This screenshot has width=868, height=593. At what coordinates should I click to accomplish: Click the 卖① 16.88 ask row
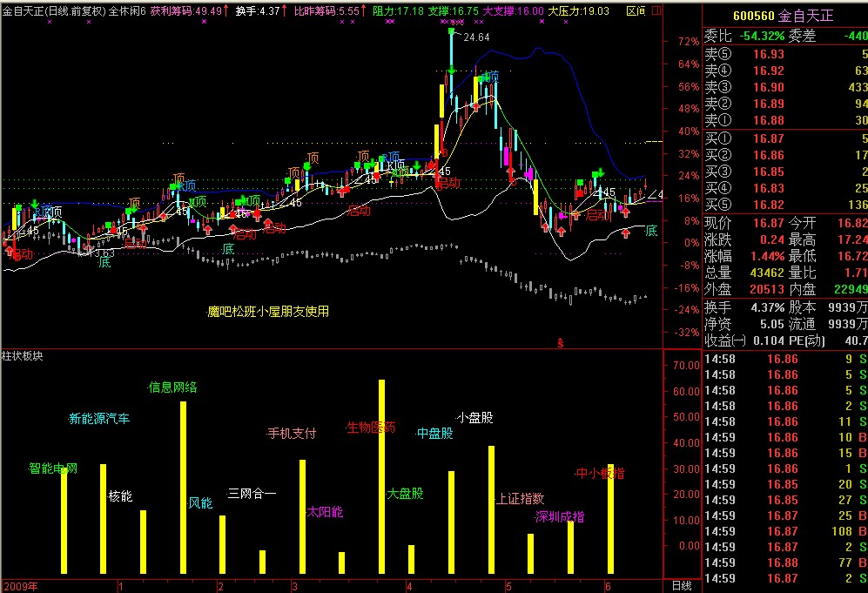[785, 120]
